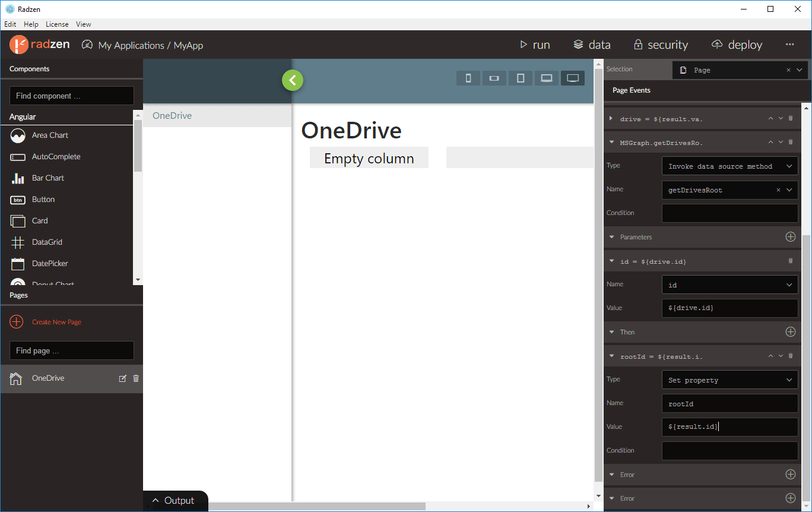Edit the OneDrive page properties
Image resolution: width=812 pixels, height=512 pixels.
click(123, 378)
